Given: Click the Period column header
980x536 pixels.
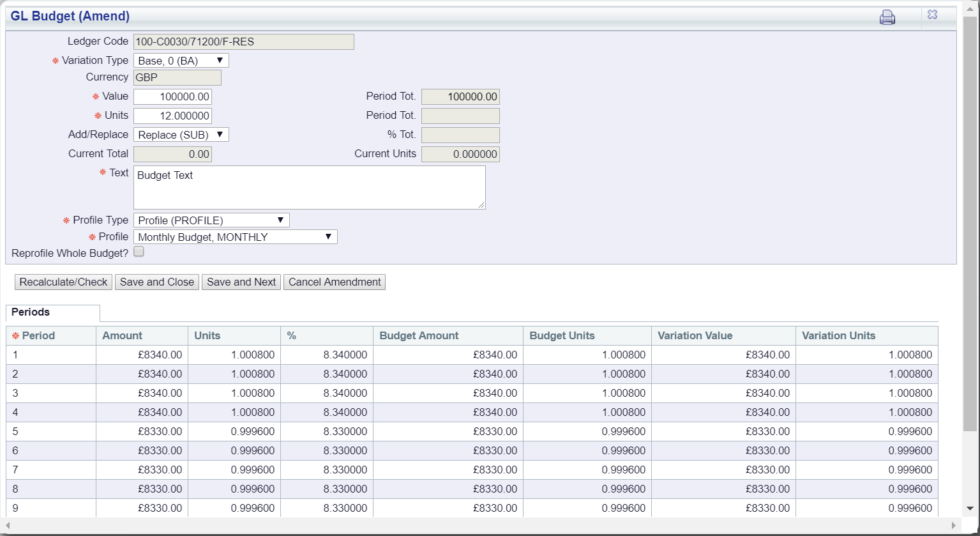Looking at the screenshot, I should pos(51,335).
